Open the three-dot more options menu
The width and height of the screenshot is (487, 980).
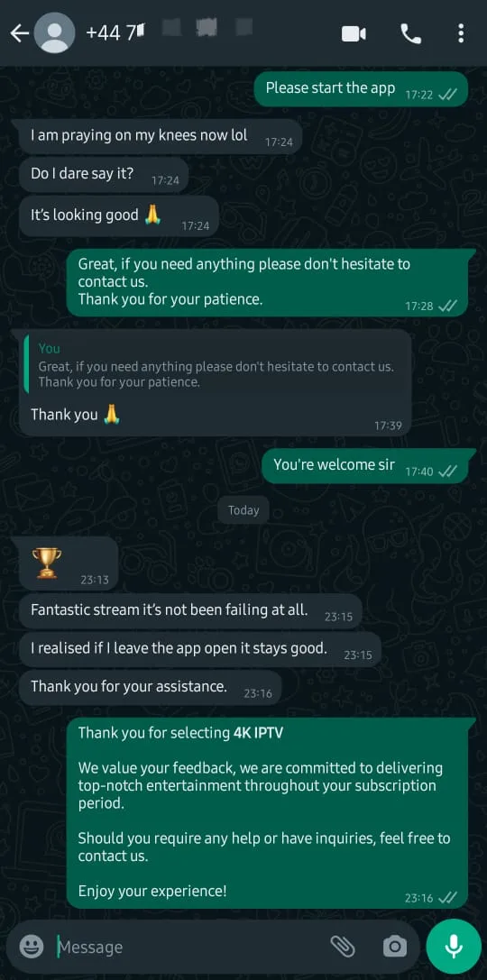(461, 33)
